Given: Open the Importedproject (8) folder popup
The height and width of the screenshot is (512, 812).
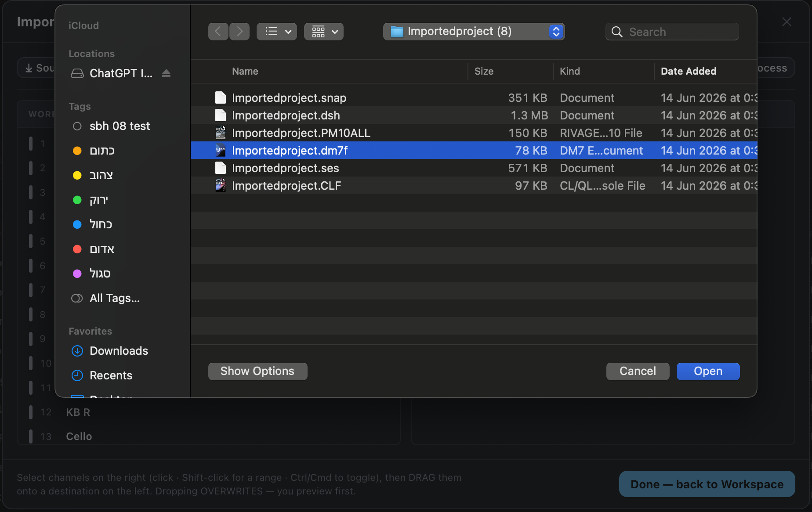Looking at the screenshot, I should tap(474, 32).
